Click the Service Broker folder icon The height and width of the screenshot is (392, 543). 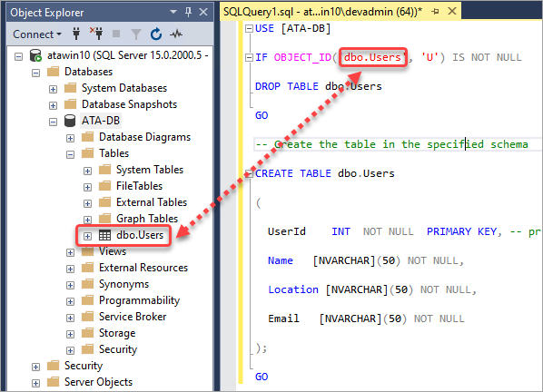pos(87,317)
